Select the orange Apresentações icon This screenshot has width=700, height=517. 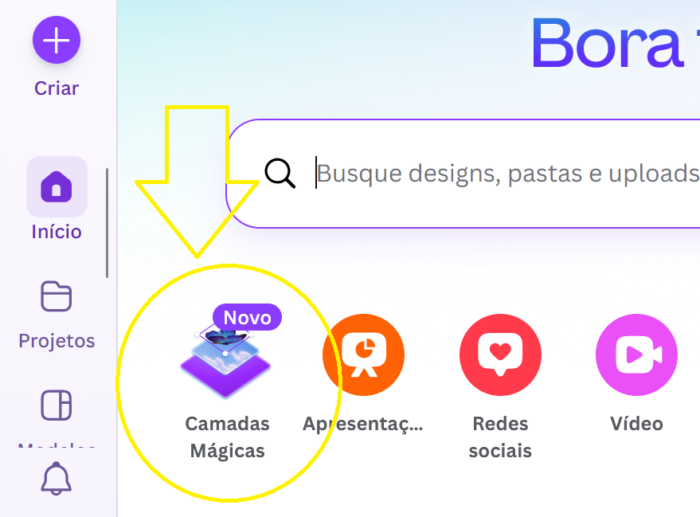363,355
